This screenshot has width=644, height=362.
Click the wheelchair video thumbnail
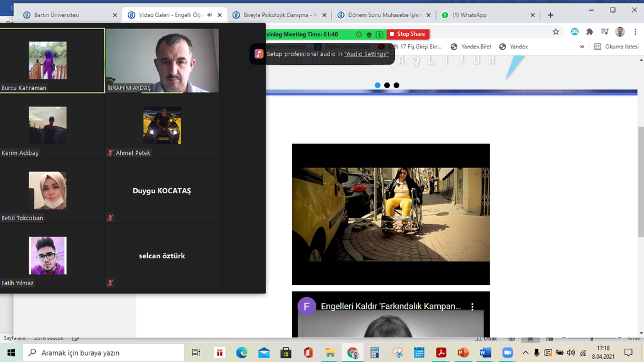(x=390, y=214)
